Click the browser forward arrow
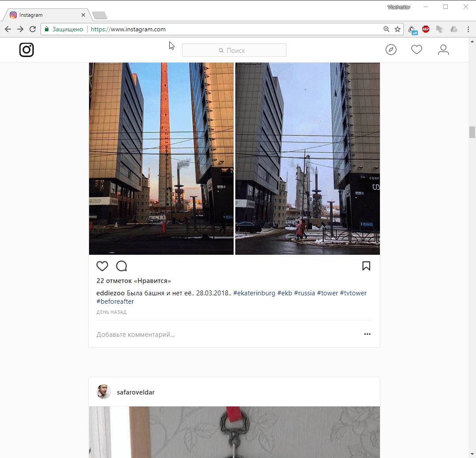476x458 pixels. 20,29
